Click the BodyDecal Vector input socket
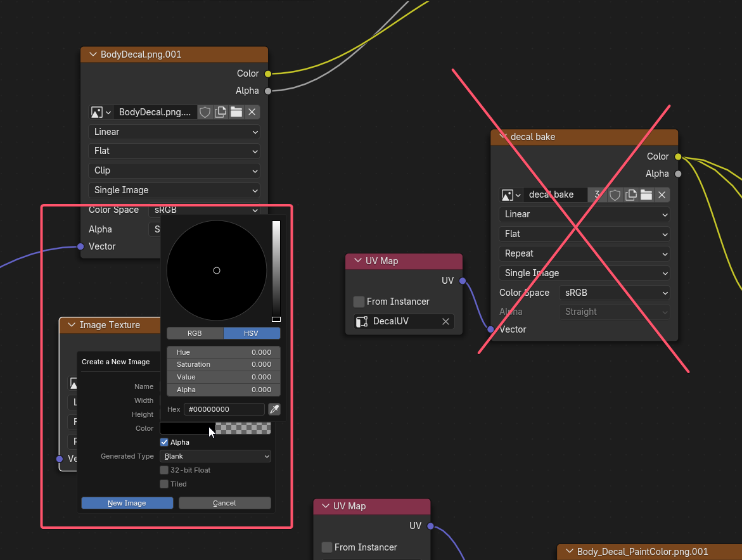Image resolution: width=742 pixels, height=560 pixels. point(80,246)
